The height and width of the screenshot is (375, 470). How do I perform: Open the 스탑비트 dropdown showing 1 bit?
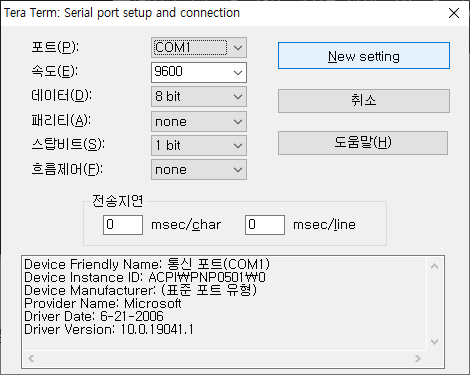click(199, 145)
